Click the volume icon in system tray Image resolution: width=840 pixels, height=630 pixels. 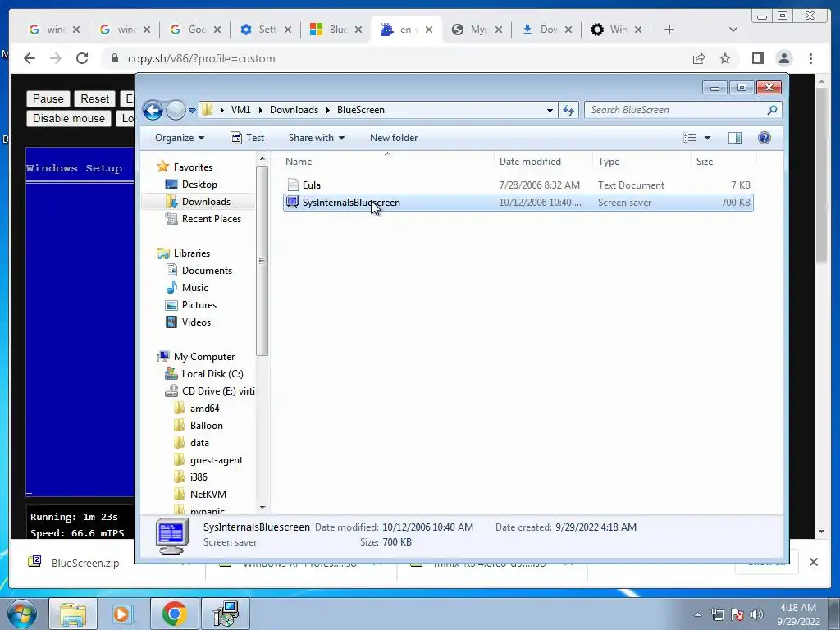pyautogui.click(x=757, y=614)
